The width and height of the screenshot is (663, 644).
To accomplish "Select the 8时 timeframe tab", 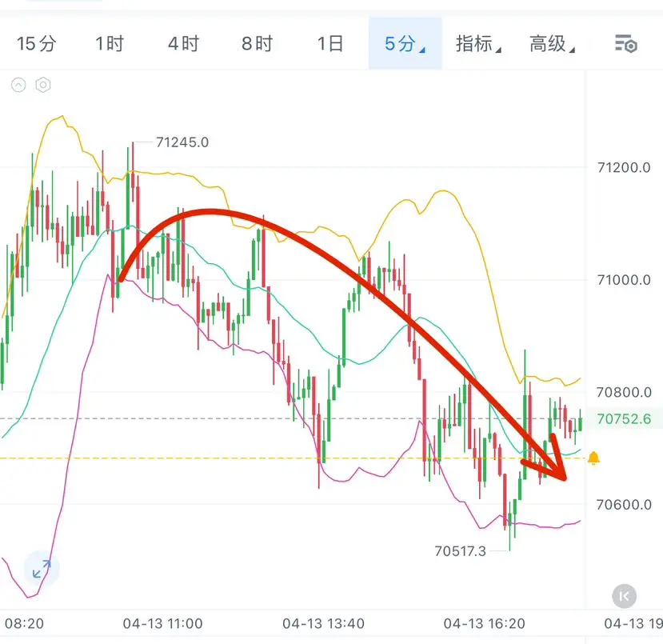I will (x=257, y=43).
